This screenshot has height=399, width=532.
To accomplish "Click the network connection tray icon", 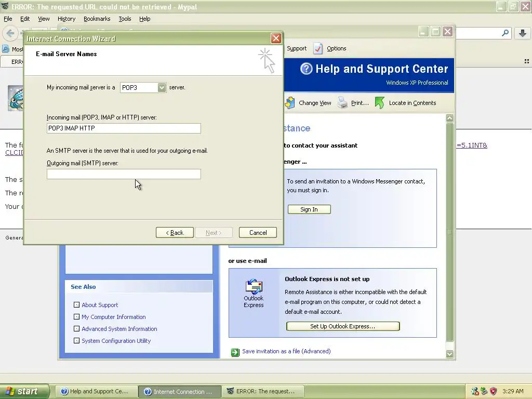I will coord(475,391).
